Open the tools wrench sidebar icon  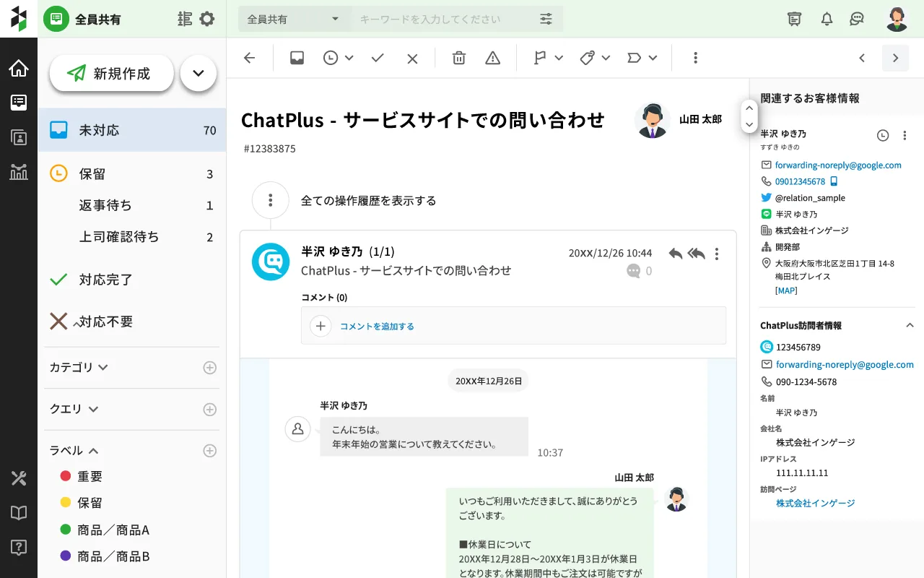(19, 478)
